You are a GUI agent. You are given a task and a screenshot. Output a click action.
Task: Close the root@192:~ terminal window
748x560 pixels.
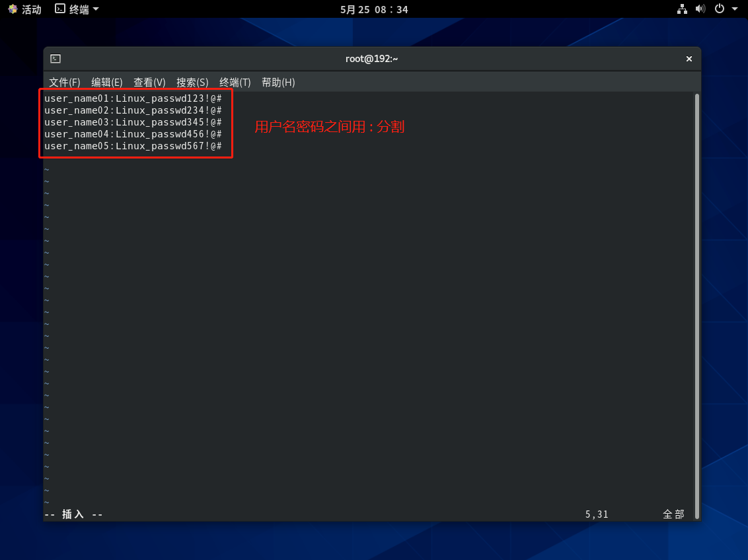coord(689,59)
